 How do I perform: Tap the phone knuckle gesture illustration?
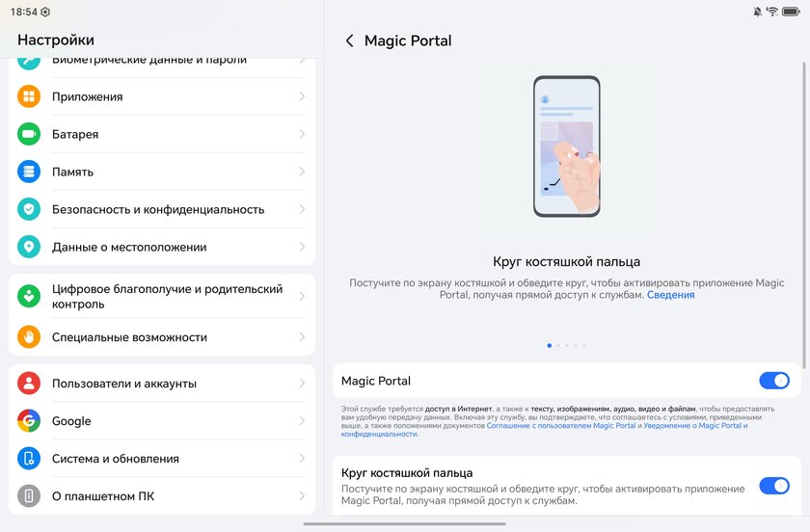[567, 146]
